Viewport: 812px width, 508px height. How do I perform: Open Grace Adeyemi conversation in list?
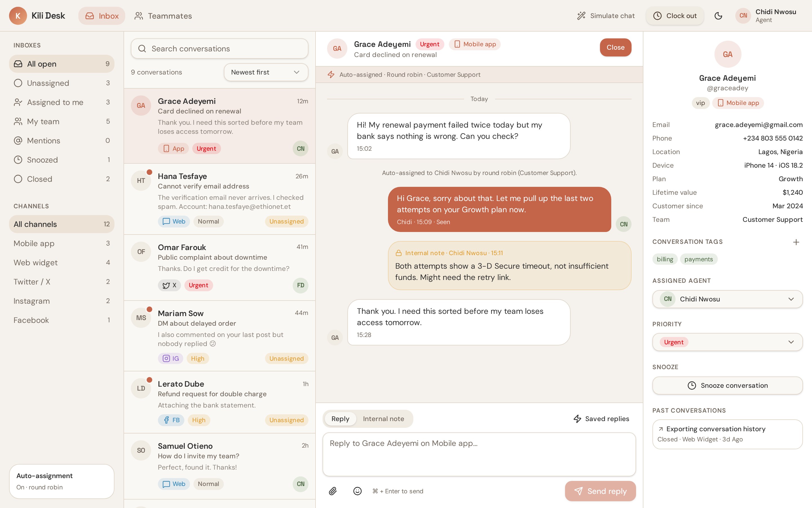[x=219, y=126]
